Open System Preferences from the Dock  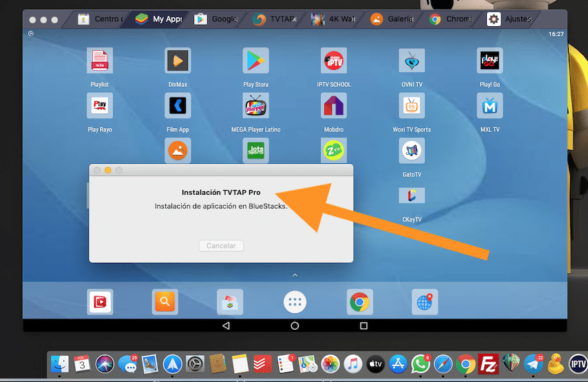195,363
